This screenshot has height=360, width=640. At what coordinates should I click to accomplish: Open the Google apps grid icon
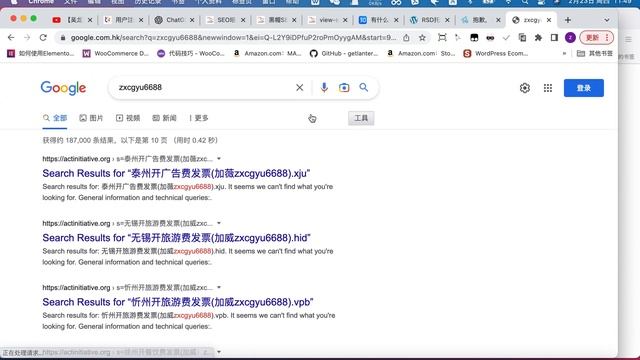[x=548, y=88]
